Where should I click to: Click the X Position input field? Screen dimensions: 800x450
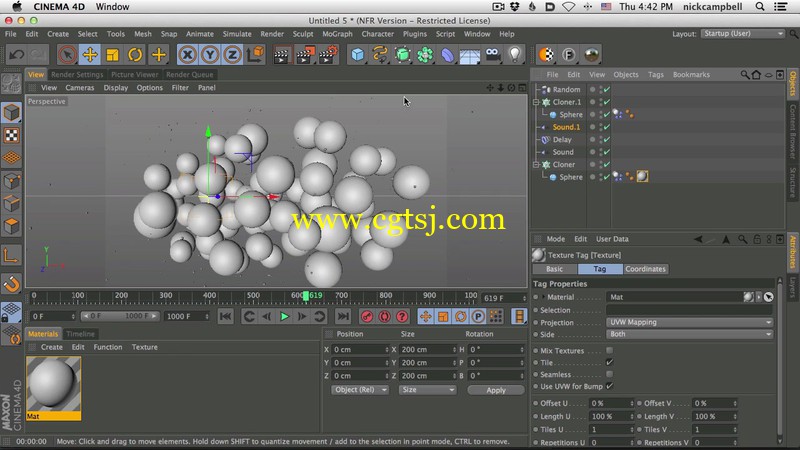click(x=360, y=350)
